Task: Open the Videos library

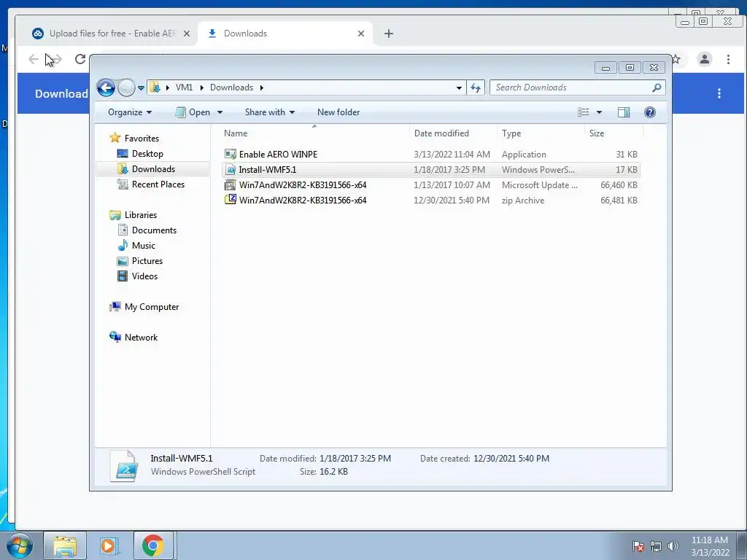Action: [x=144, y=276]
